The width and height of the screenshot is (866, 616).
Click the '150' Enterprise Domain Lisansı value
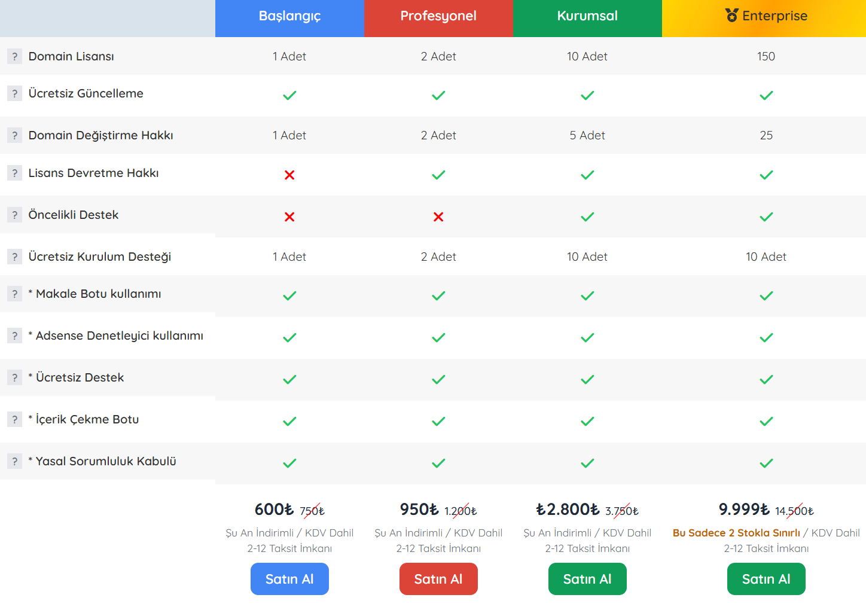(766, 56)
